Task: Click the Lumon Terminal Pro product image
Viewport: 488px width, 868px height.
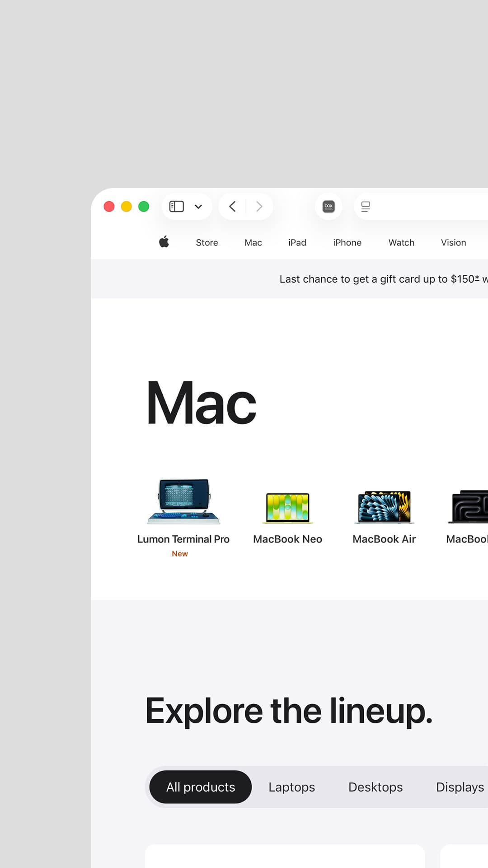Action: tap(183, 501)
